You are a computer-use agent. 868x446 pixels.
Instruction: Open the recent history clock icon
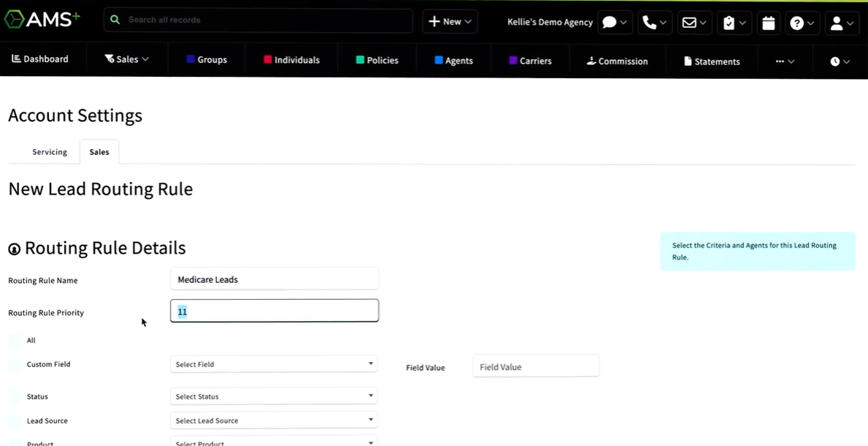(840, 61)
